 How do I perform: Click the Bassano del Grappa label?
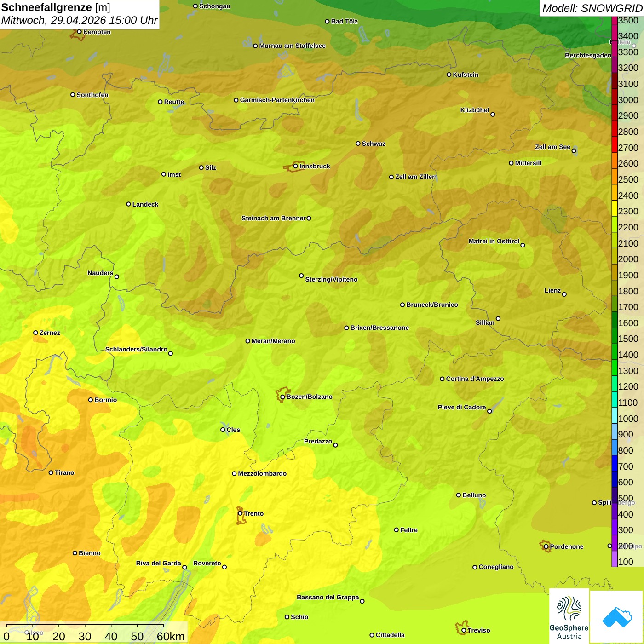(x=328, y=597)
